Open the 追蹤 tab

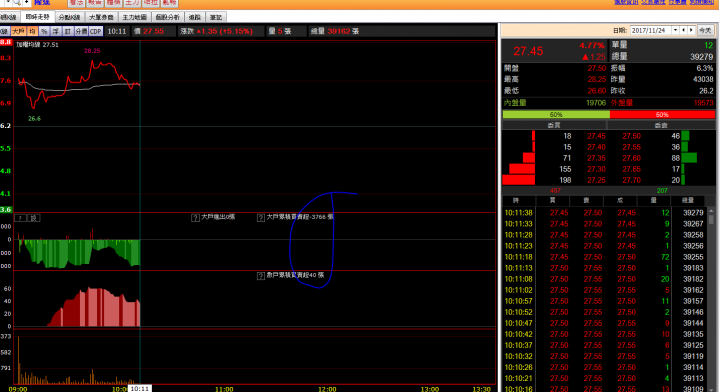point(195,17)
